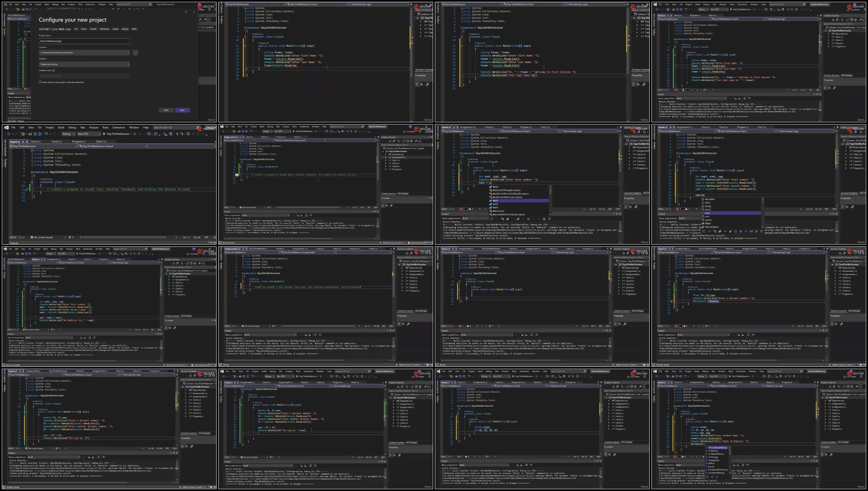Viewport: 868px width, 491px height.
Task: Click split-editor plus icon in Int16 autocomplete frame
Action: pos(620,131)
